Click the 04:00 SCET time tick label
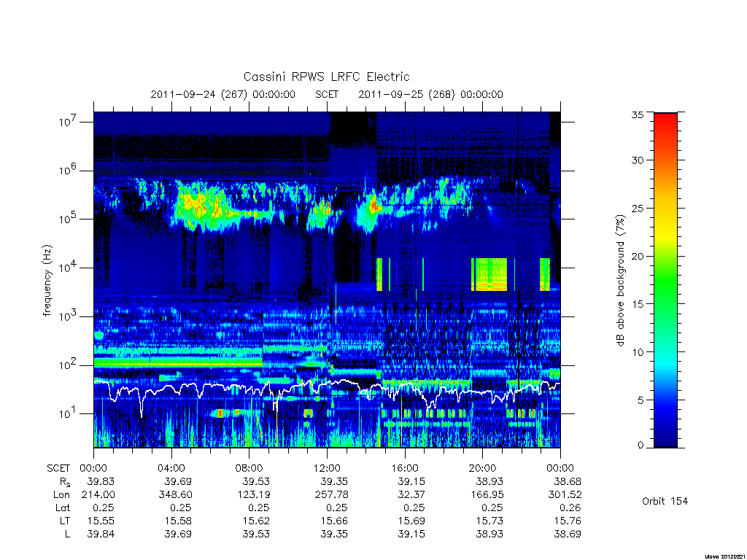Image resolution: width=747 pixels, height=560 pixels. click(x=171, y=468)
